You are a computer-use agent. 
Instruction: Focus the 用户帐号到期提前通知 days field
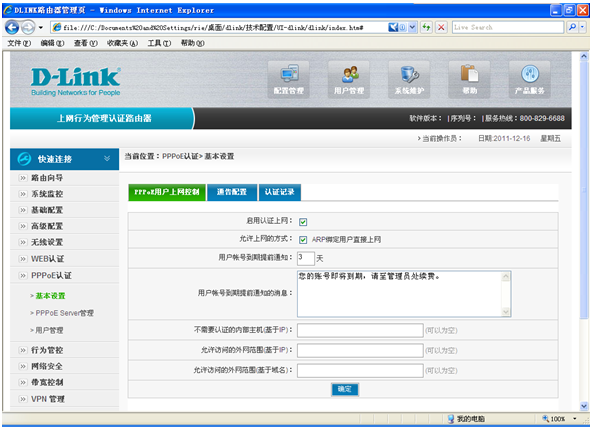pyautogui.click(x=306, y=258)
